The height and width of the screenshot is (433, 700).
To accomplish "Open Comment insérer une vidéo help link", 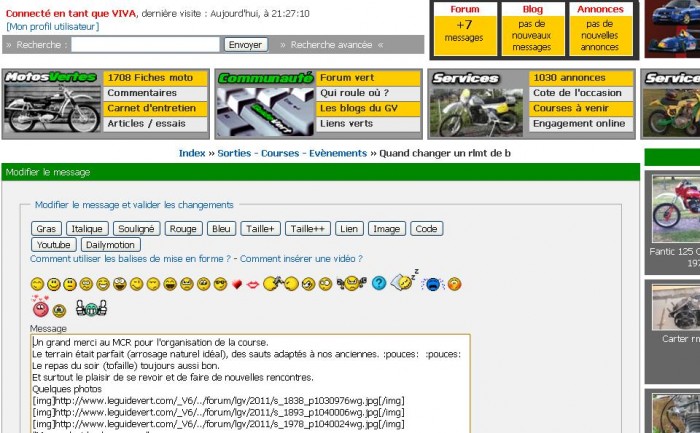I will [x=301, y=259].
